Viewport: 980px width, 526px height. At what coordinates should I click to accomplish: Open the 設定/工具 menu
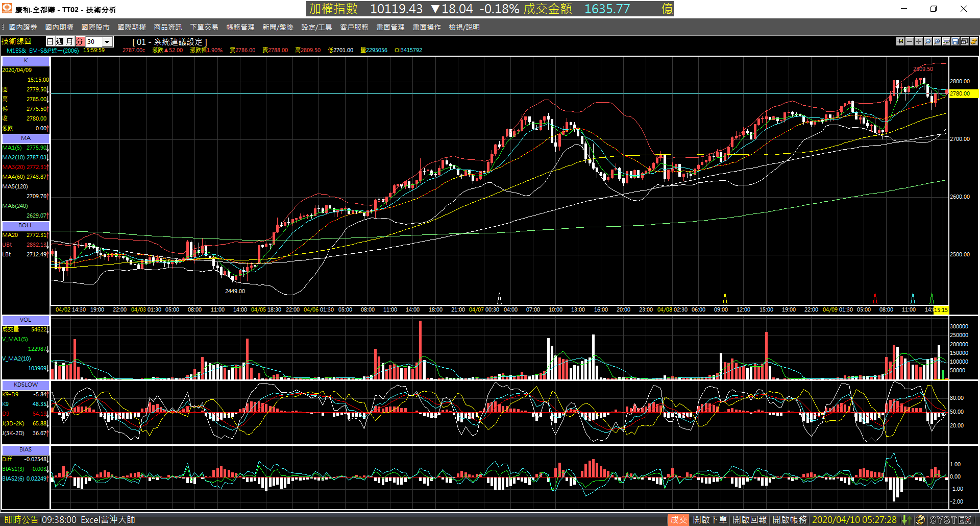point(316,27)
